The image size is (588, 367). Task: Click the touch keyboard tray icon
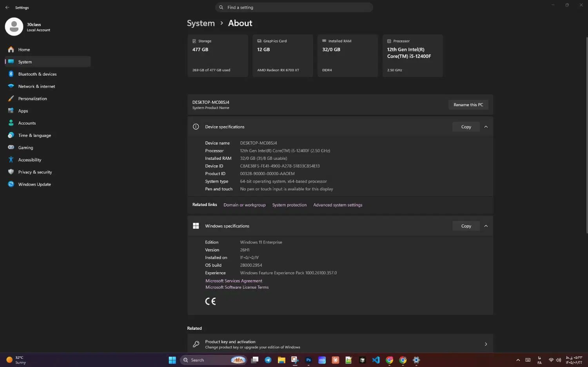click(528, 360)
